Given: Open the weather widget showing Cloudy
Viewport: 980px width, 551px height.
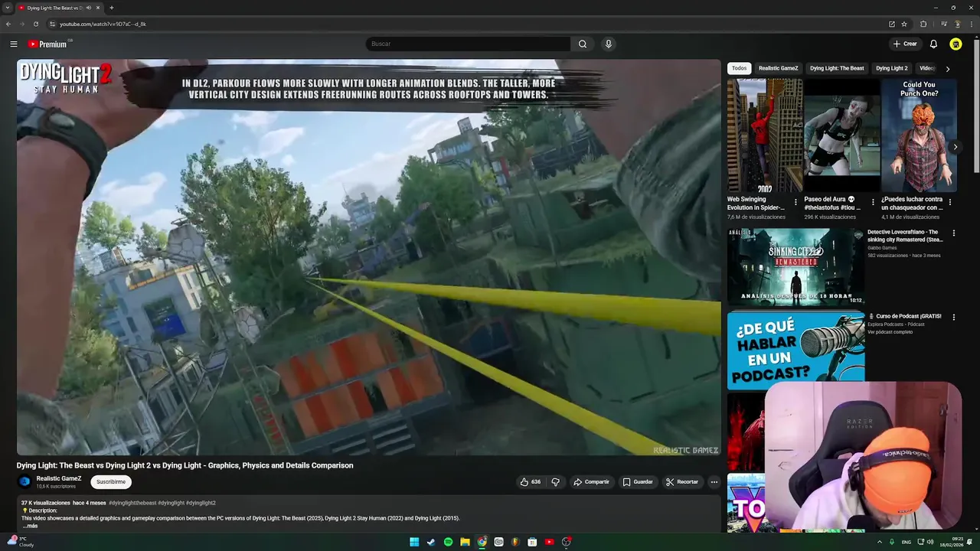Looking at the screenshot, I should click(x=21, y=542).
